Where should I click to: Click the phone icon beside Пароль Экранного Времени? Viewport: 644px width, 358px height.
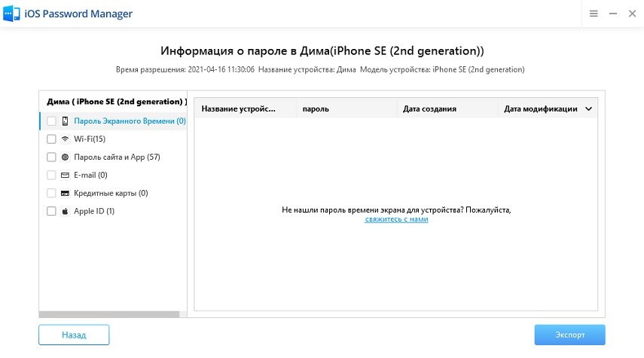[65, 121]
